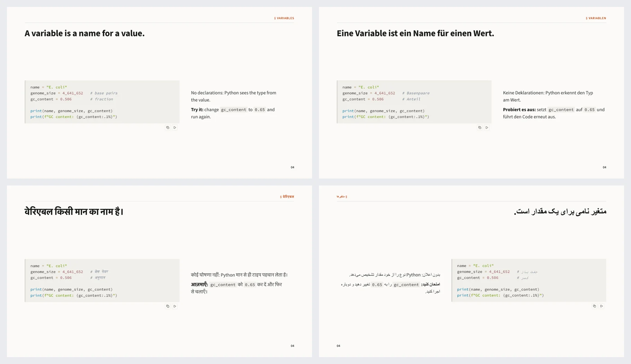The height and width of the screenshot is (364, 631).
Task: Click inside the Hindi slide code block
Action: coord(102,280)
